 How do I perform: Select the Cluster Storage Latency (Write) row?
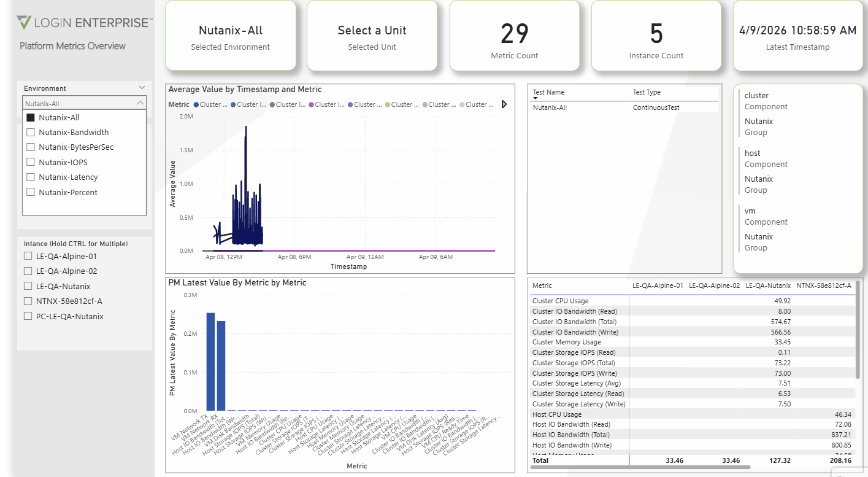tap(693, 404)
